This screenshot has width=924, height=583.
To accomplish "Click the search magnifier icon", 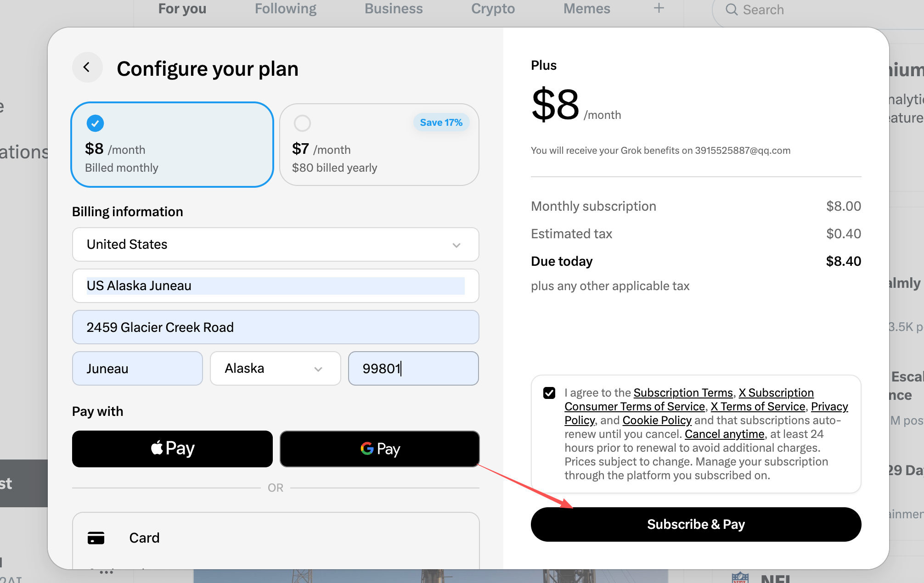I will tap(731, 10).
